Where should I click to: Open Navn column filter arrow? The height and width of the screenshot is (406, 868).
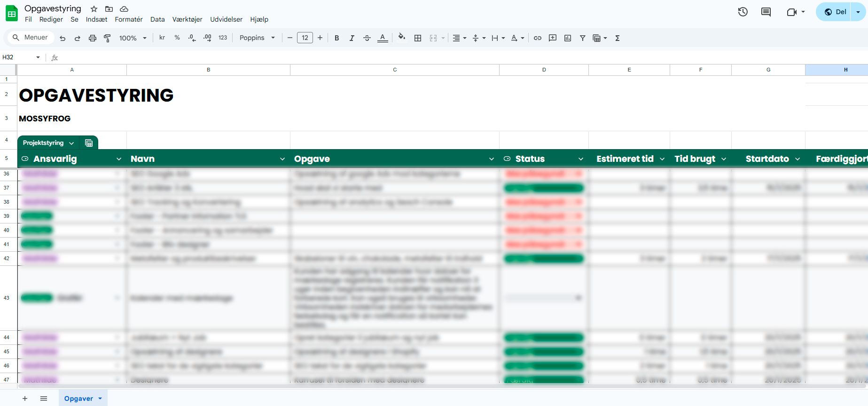[282, 159]
